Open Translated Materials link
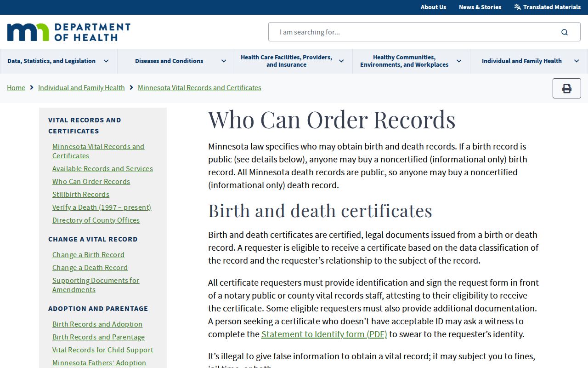Screen dimensions: 588x368 (552, 7)
